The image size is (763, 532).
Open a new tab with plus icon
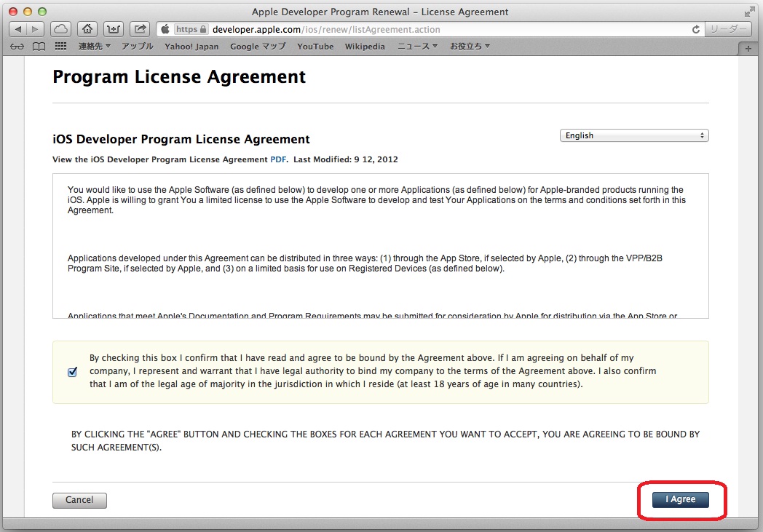(x=748, y=48)
